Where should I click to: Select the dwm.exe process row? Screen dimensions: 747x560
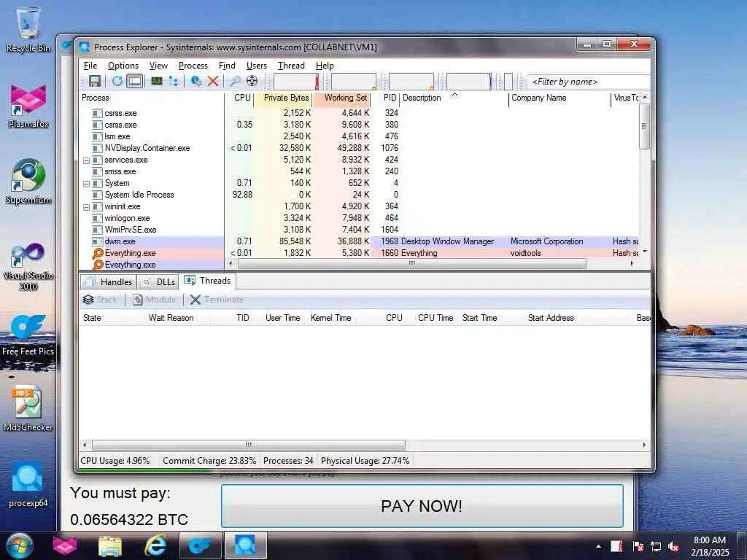pyautogui.click(x=359, y=241)
